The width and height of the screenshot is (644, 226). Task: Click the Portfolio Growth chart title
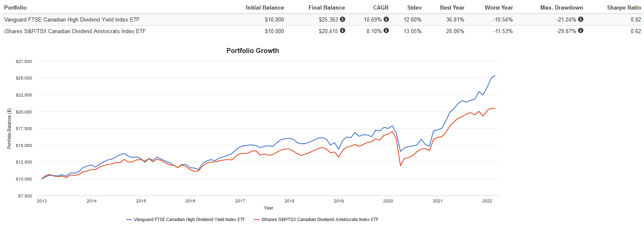pos(253,50)
